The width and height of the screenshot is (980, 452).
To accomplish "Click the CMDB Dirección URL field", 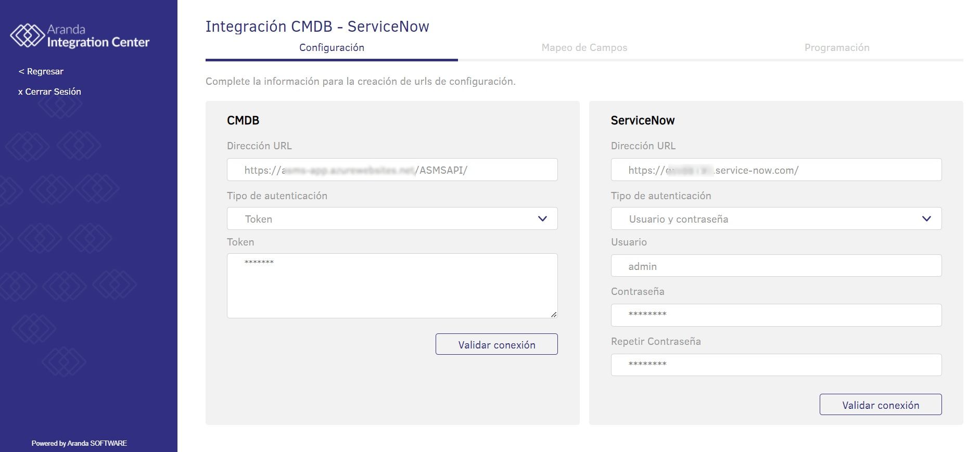I will [392, 170].
